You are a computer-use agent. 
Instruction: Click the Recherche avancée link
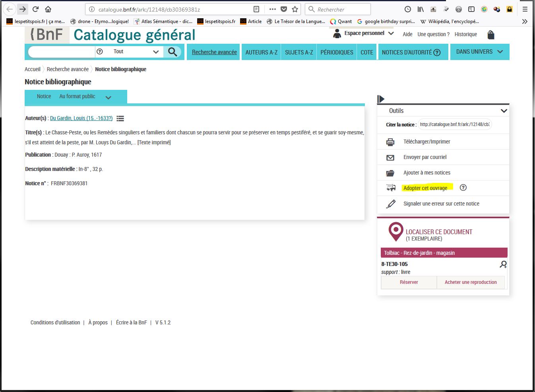pyautogui.click(x=214, y=52)
